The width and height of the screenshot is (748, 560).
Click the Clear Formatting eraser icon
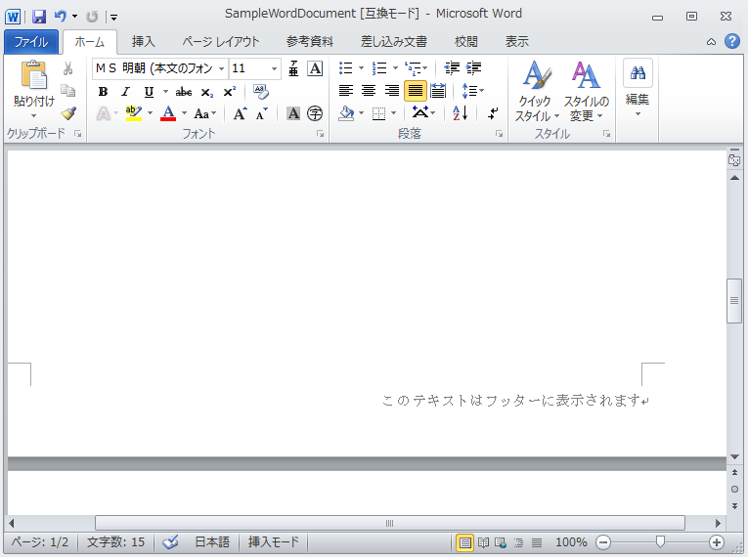[x=260, y=92]
